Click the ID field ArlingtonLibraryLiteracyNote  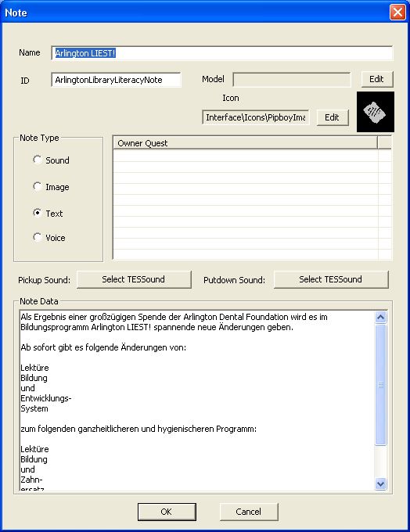(x=116, y=80)
